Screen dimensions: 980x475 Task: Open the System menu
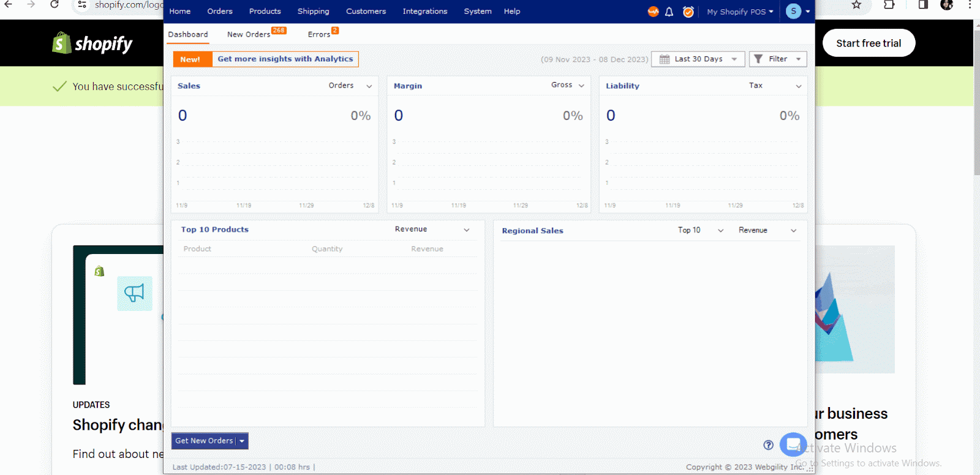click(x=478, y=11)
